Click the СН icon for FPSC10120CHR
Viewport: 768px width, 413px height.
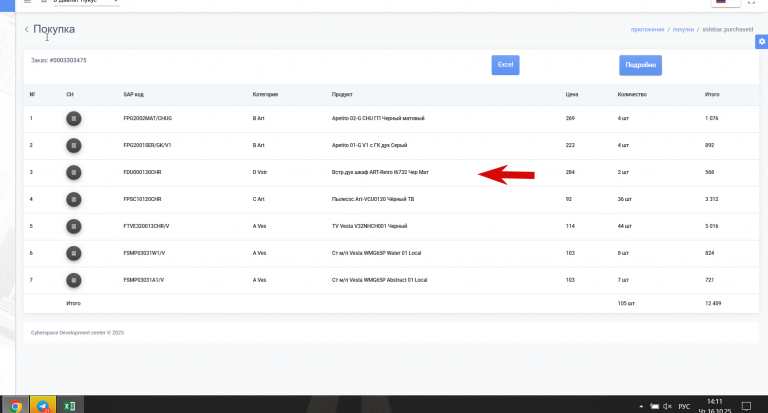tap(73, 199)
